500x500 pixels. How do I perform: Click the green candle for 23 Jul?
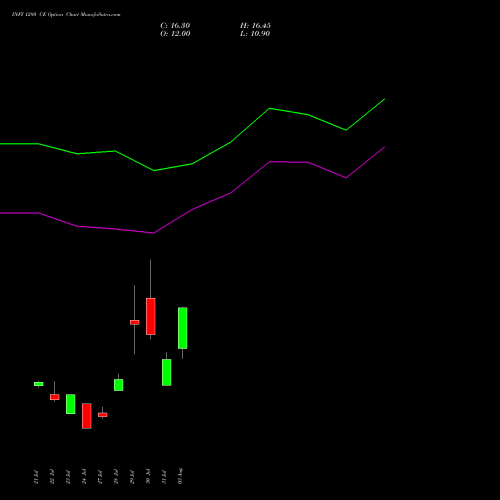(x=71, y=404)
